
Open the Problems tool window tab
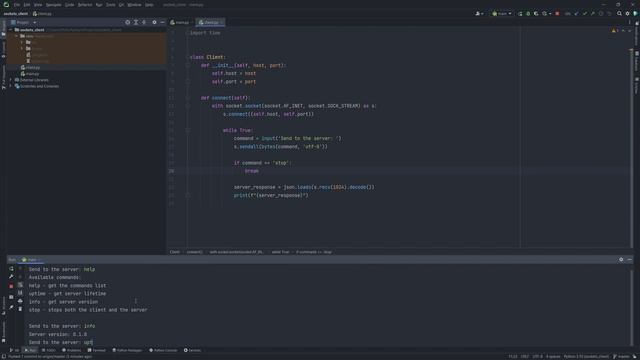pos(71,350)
